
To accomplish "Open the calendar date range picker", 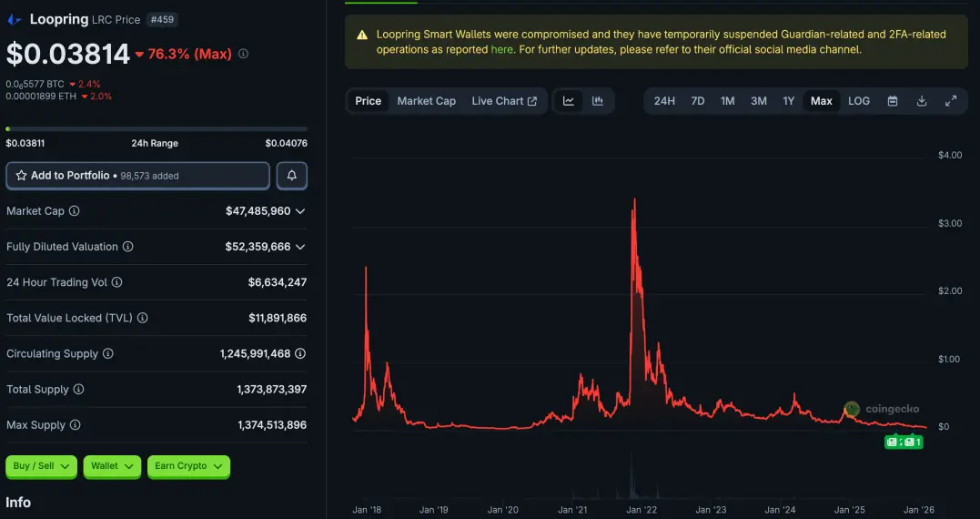I will pos(893,101).
